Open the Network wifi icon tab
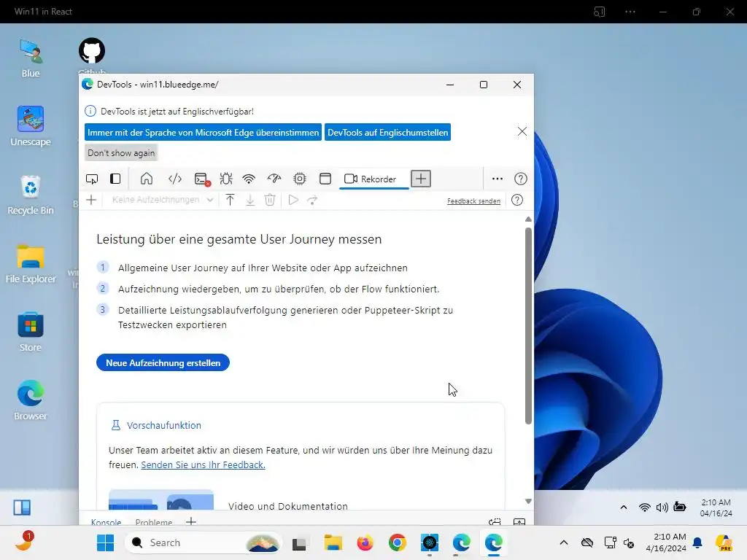This screenshot has width=747, height=560. 249,179
